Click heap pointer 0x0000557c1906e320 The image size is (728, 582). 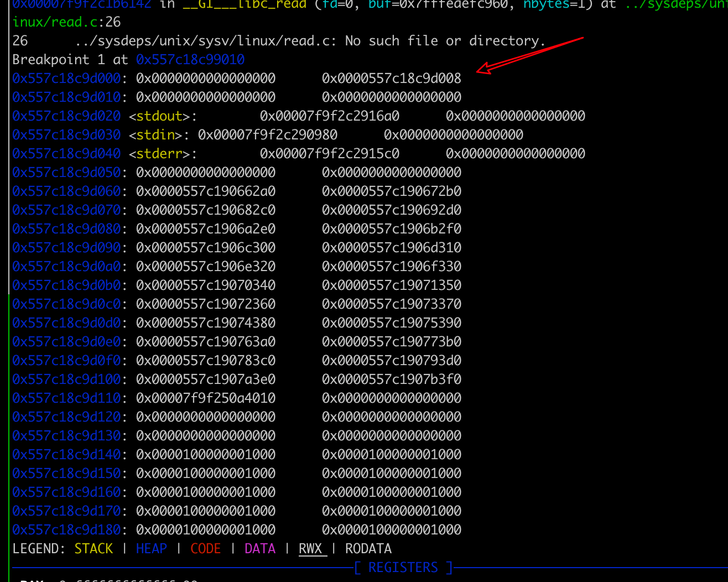(206, 267)
